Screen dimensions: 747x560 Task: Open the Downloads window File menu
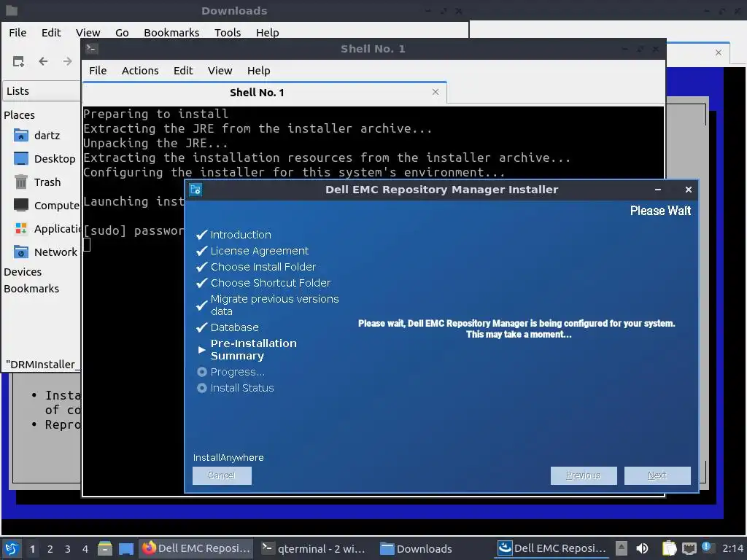[18, 33]
